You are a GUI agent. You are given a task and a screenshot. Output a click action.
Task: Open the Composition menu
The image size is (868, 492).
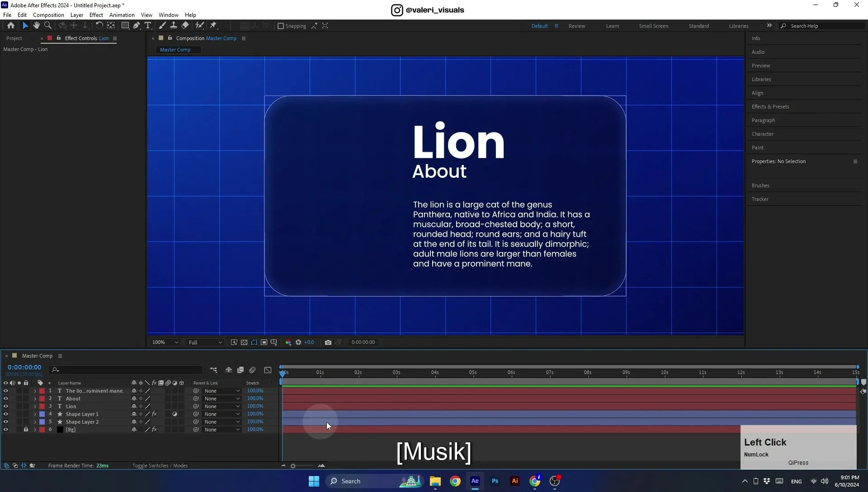(x=48, y=15)
